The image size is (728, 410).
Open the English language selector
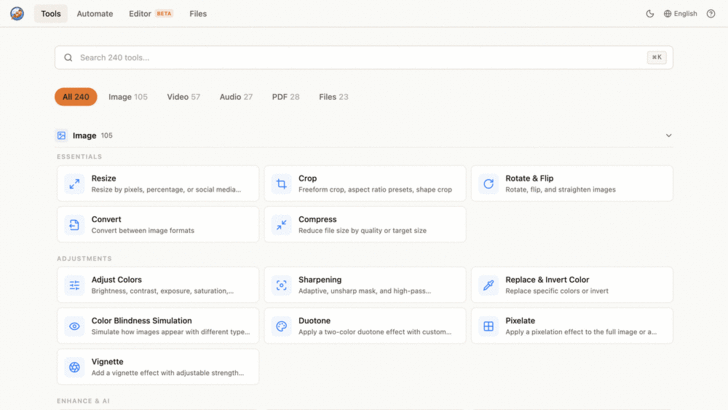click(680, 14)
